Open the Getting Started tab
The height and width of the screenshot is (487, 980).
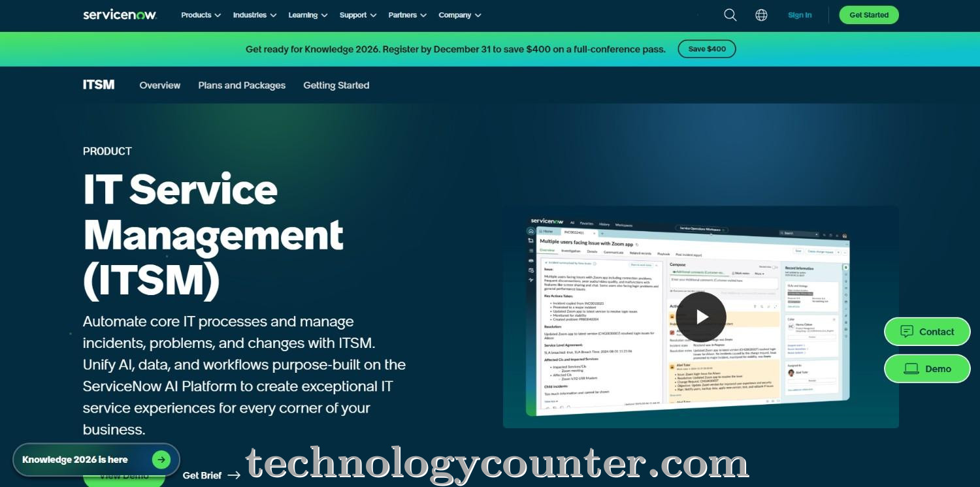336,85
